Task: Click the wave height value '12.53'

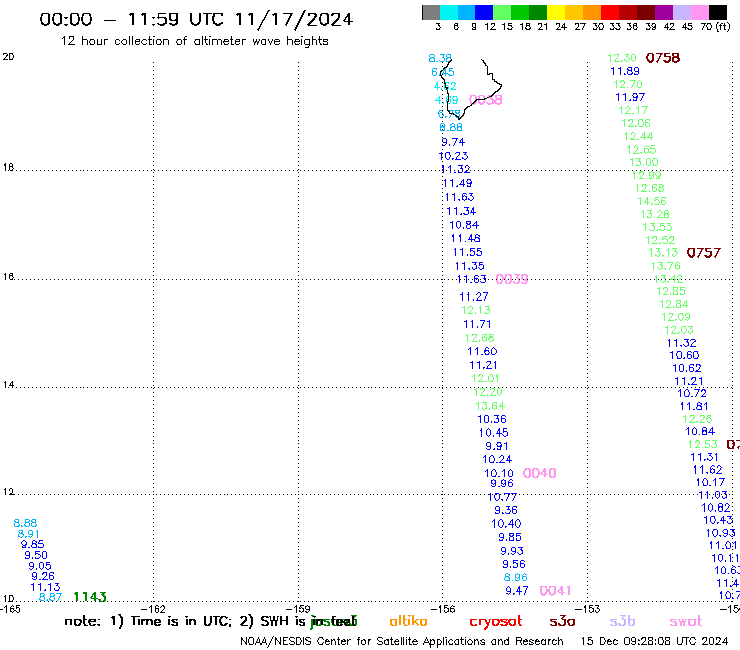Action: (x=702, y=444)
